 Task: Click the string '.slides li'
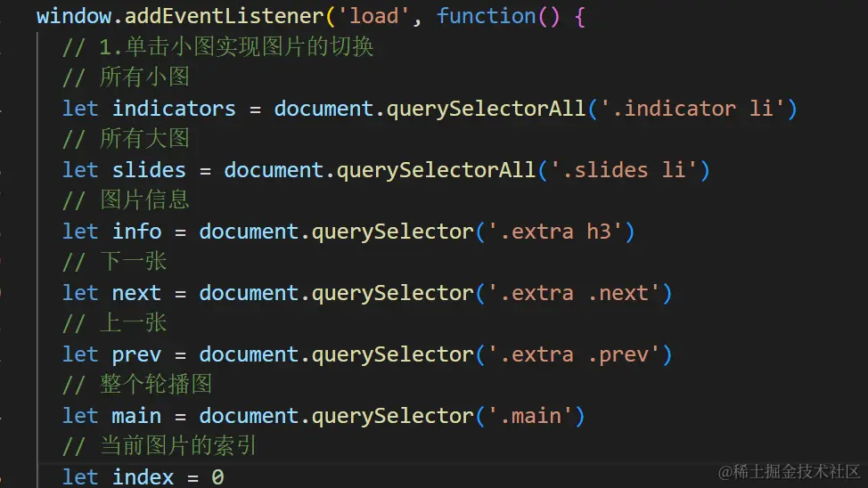point(624,170)
